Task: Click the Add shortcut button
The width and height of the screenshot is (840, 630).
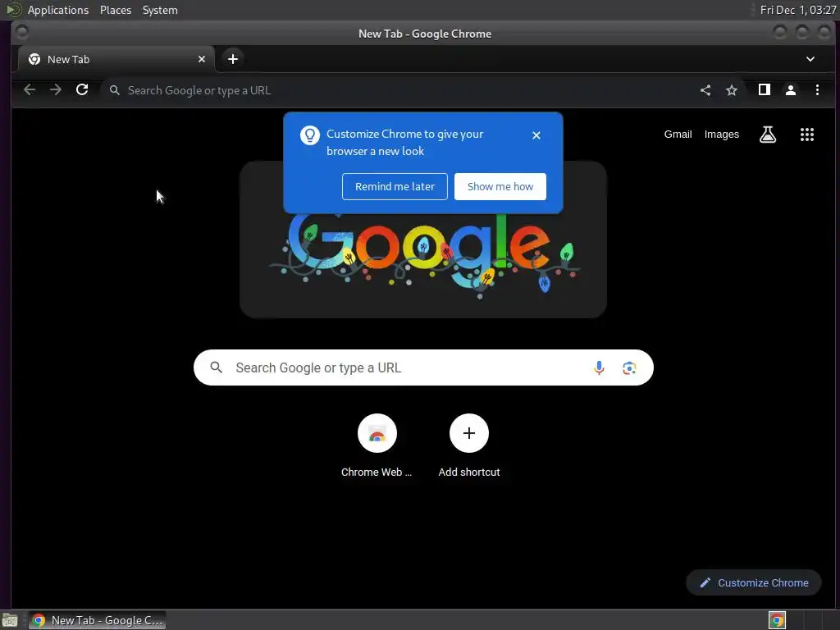Action: pyautogui.click(x=468, y=445)
